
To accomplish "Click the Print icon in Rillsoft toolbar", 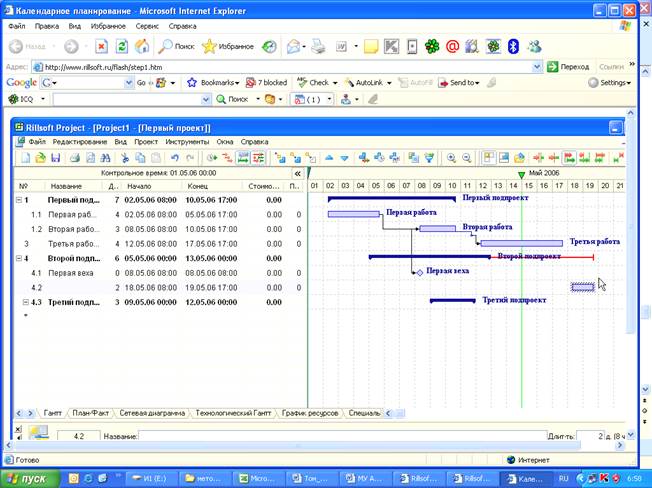I will 75,158.
